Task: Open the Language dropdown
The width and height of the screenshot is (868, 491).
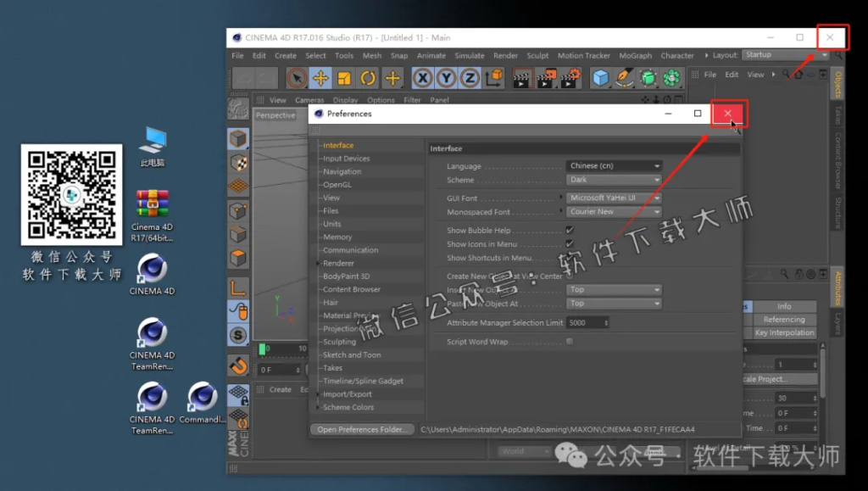Action: click(x=613, y=166)
